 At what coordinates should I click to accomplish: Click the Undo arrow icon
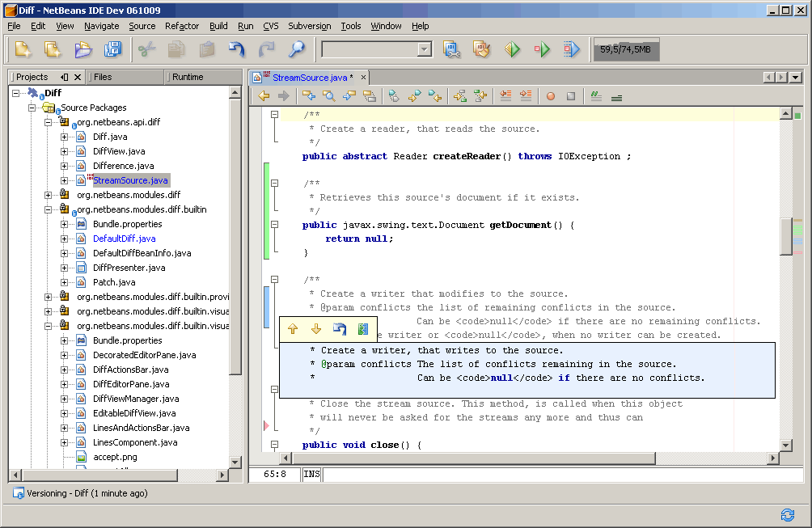pos(237,49)
